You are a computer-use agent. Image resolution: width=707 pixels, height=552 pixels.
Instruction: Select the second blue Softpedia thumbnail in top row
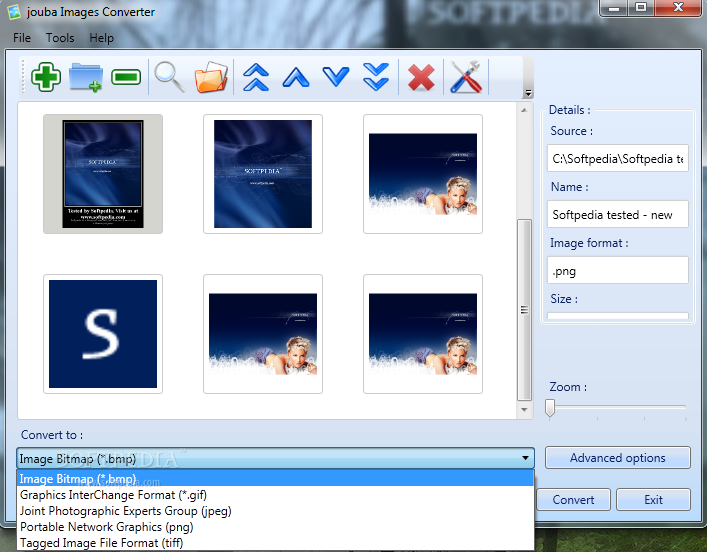[263, 174]
